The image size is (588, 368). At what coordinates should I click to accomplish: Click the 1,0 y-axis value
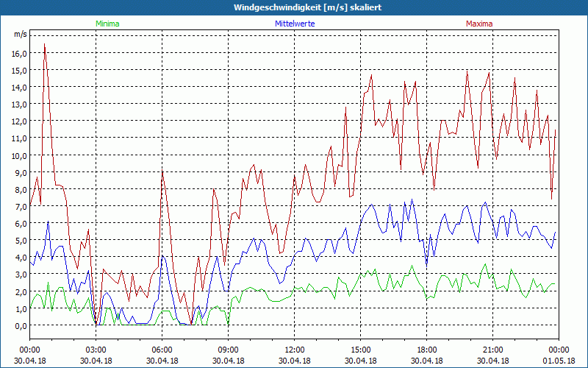(21, 308)
